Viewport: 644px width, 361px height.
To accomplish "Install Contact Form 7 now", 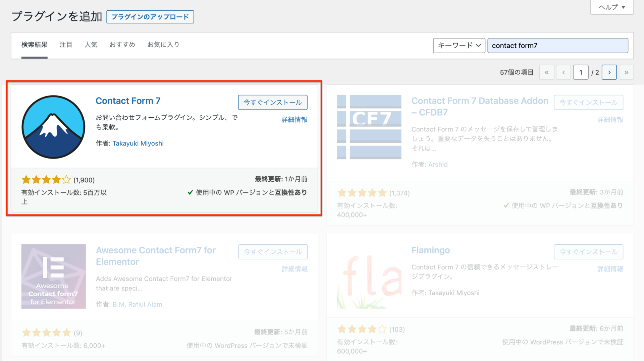I will [273, 102].
